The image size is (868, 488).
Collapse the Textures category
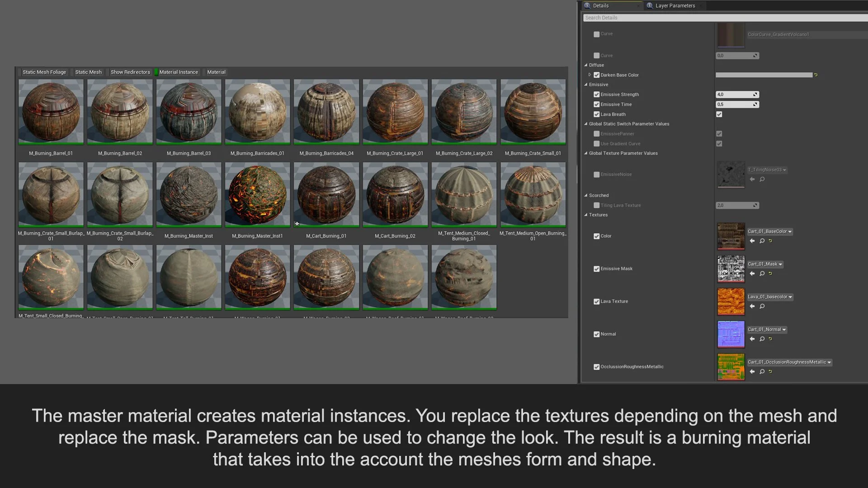(x=586, y=215)
